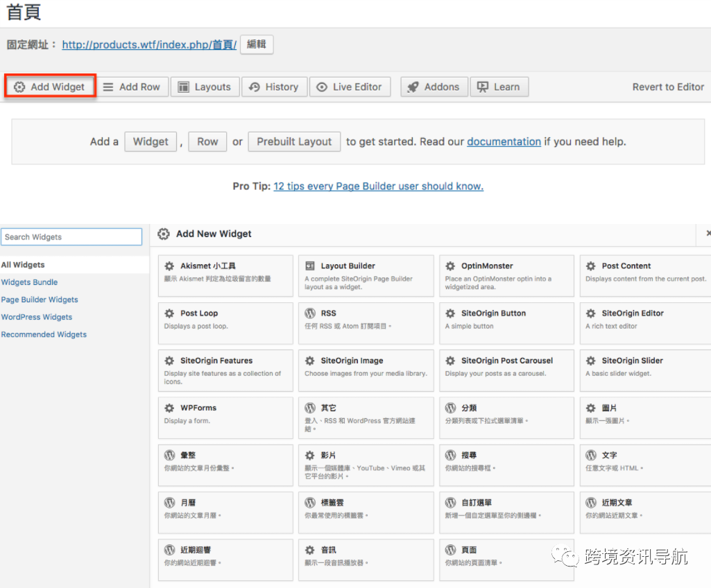Click the 頁面 WordPress logo icon
The width and height of the screenshot is (711, 588).
pyautogui.click(x=450, y=550)
